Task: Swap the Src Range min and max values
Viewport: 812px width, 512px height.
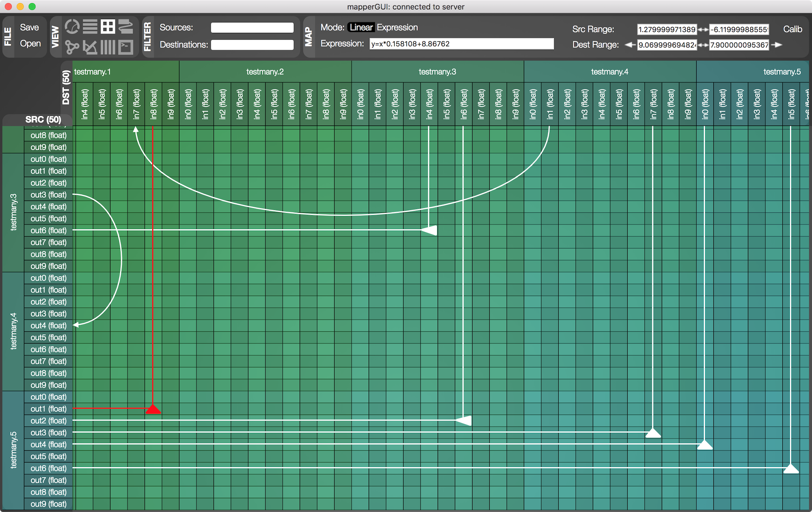Action: coord(703,29)
